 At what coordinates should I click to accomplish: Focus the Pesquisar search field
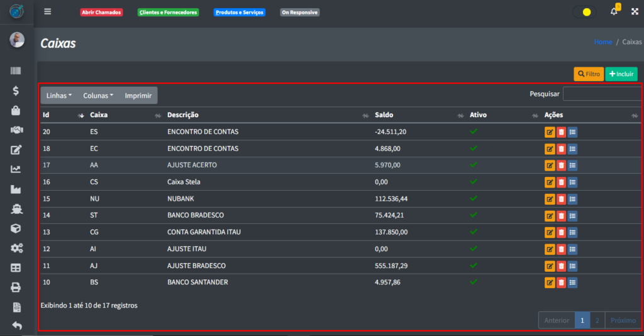(x=602, y=94)
